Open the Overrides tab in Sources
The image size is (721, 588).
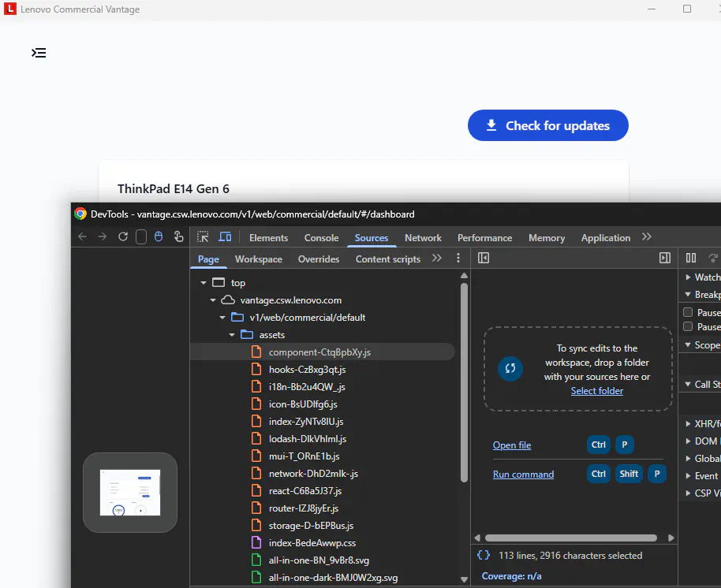click(319, 259)
